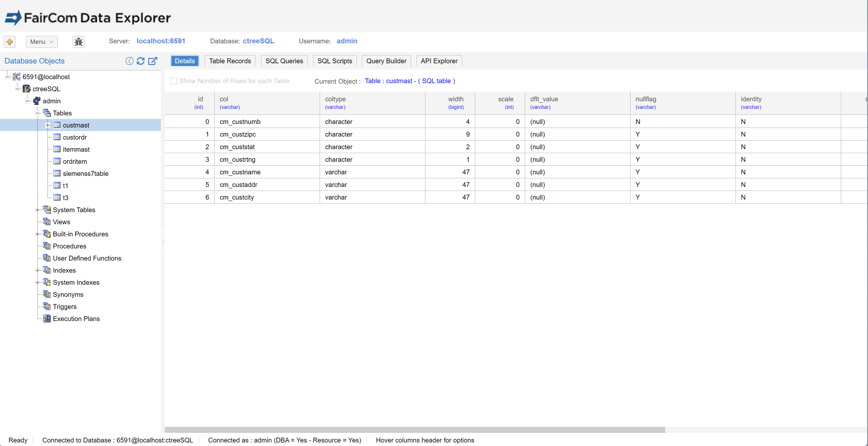This screenshot has height=446, width=868.
Task: Click the Triggers node icon
Action: click(x=47, y=306)
